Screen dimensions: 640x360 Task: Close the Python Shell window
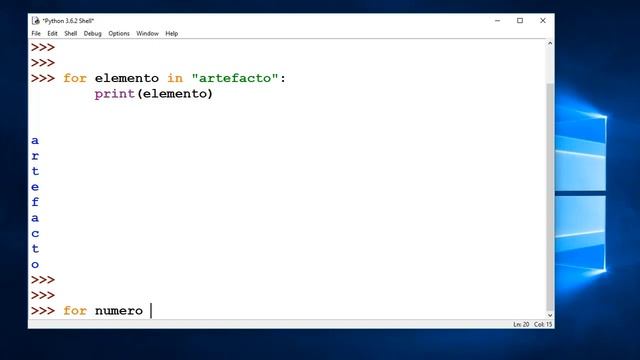(x=542, y=20)
